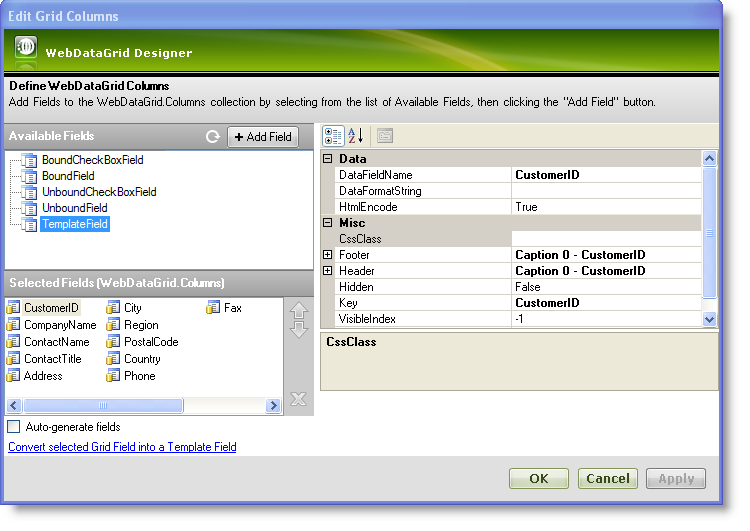Click the property grid vertical scrollbar thumb

(709, 232)
